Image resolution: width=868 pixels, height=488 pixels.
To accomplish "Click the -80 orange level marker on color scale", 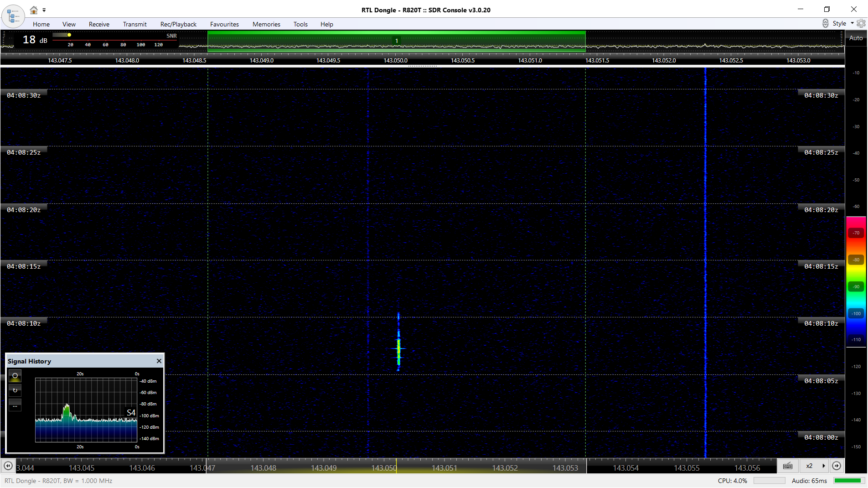I will pos(856,260).
